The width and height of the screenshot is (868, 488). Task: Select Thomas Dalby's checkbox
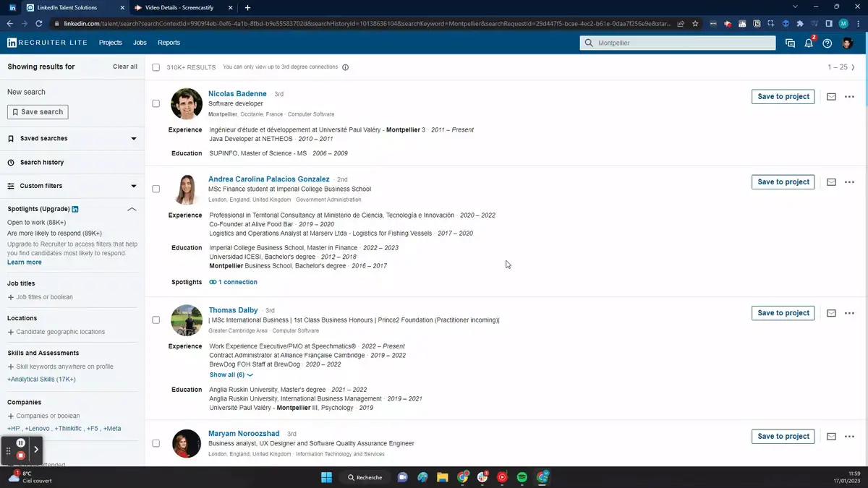coord(156,320)
